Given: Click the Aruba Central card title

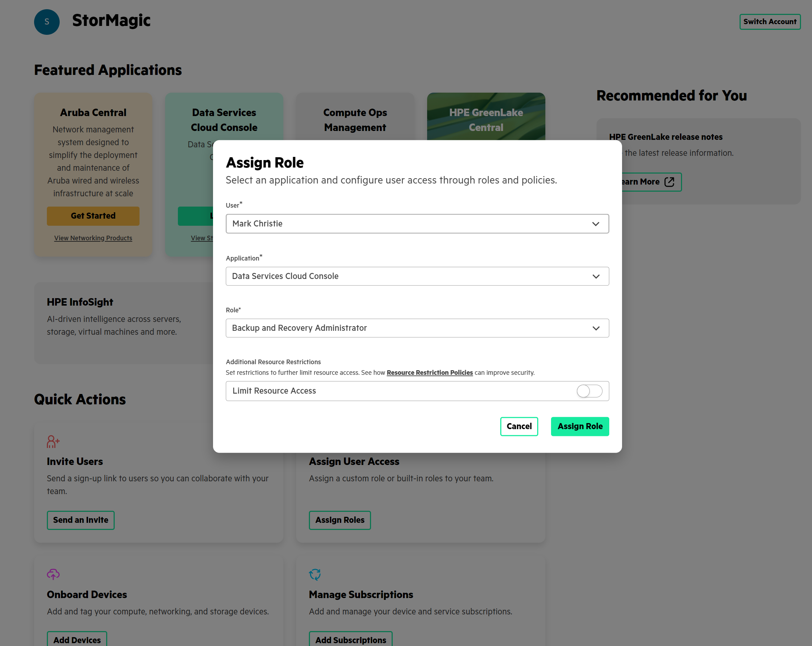Looking at the screenshot, I should coord(93,112).
